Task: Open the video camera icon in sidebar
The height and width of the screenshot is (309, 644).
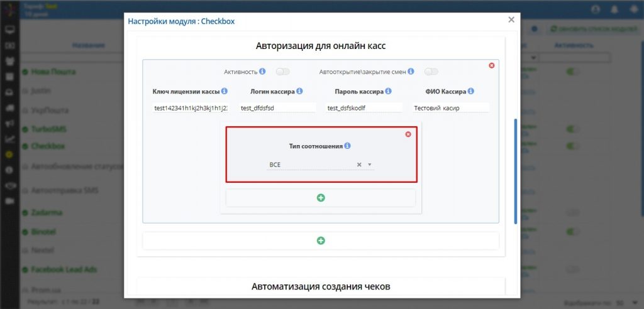Action: click(10, 201)
